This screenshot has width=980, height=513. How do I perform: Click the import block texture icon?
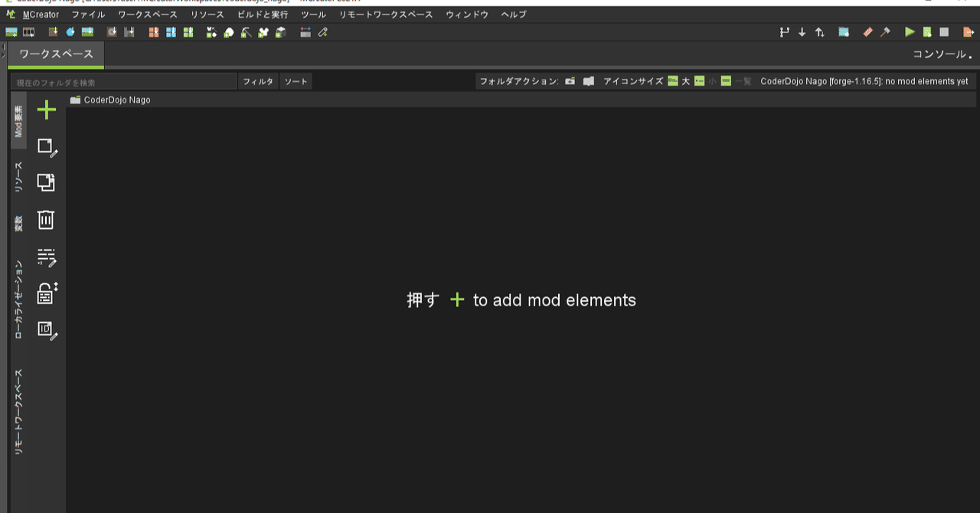point(54,32)
